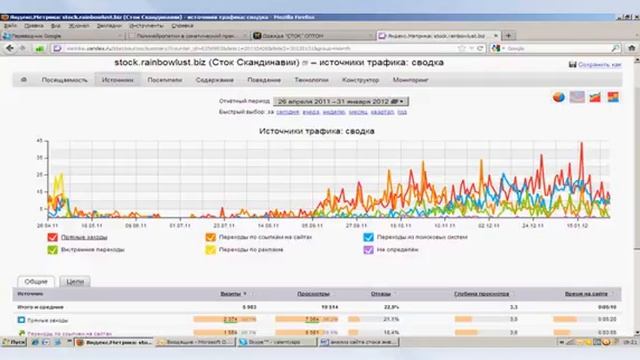Click the Firefox taskbar button for Metrika
This screenshot has height=360, width=640.
(x=114, y=342)
